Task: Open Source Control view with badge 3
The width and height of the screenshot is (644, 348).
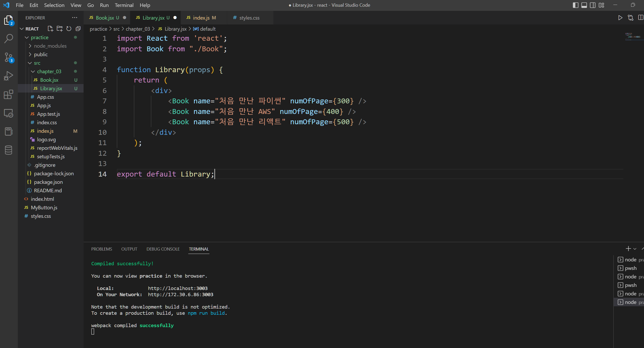Action: [9, 57]
